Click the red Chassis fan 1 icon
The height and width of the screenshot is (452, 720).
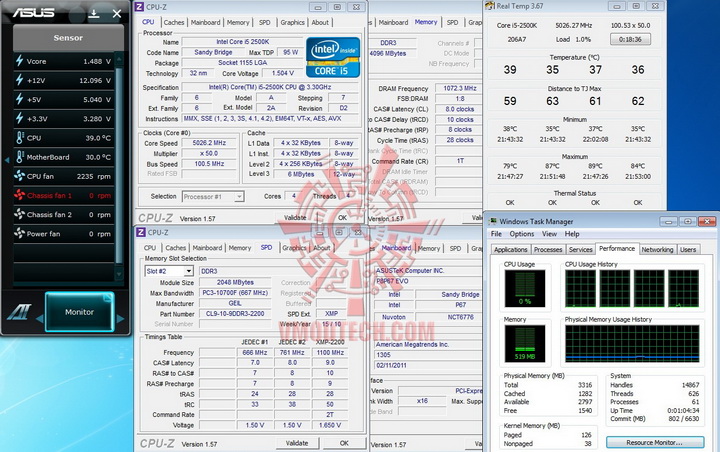19,195
